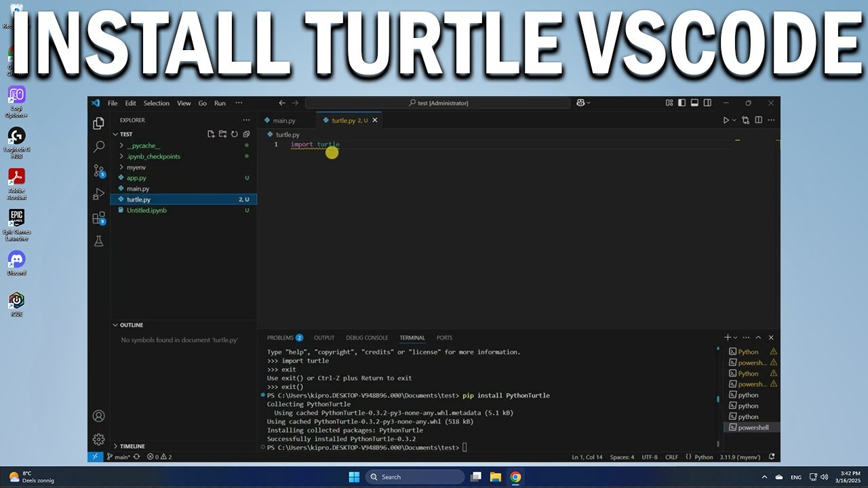This screenshot has height=488, width=868.
Task: Select interpreter 3.11.9 ('myenv')
Action: (x=740, y=457)
